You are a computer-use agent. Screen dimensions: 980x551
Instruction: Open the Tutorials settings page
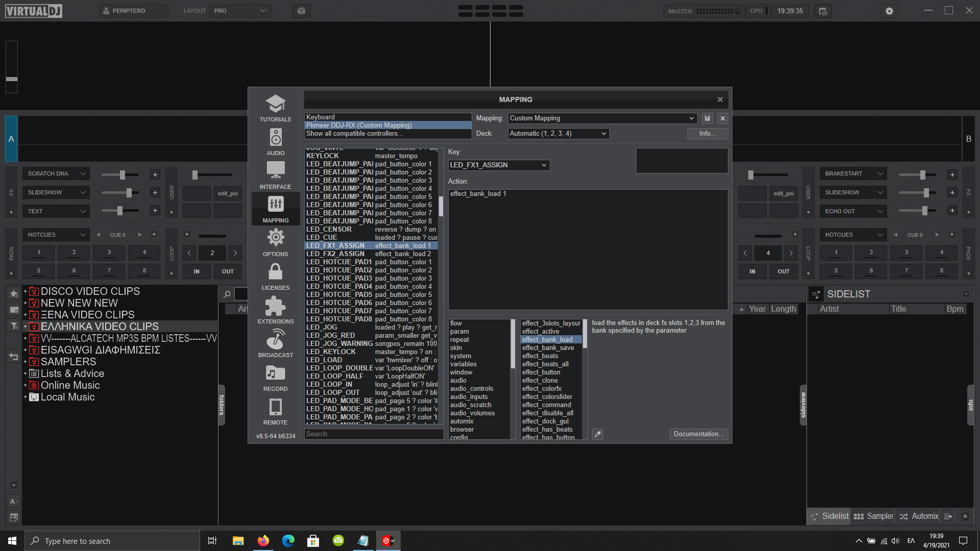pyautogui.click(x=275, y=108)
